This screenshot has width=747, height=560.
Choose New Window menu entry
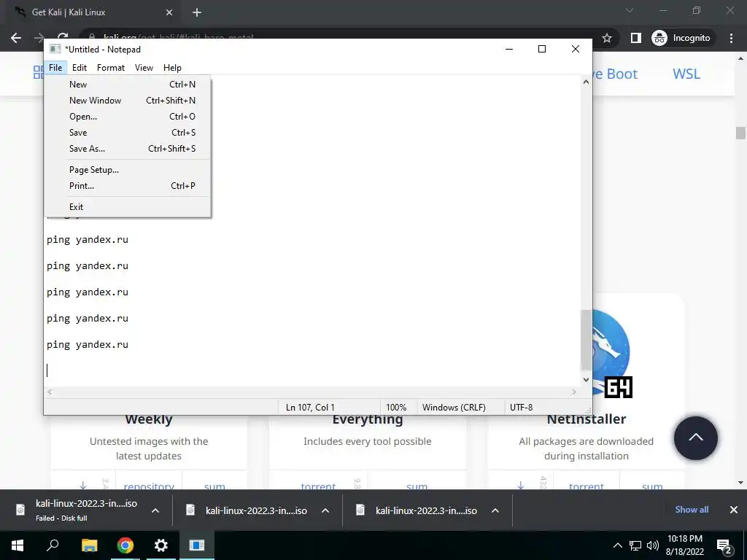(x=127, y=101)
